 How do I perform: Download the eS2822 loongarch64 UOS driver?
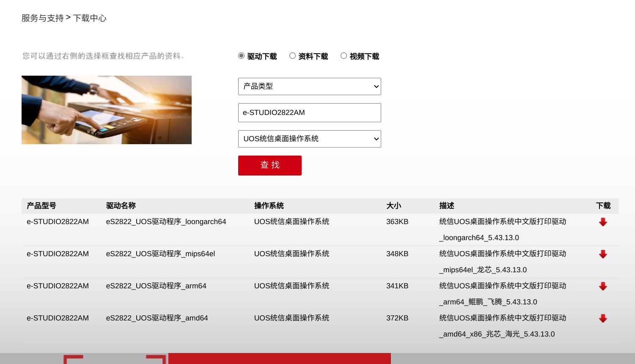(x=603, y=222)
